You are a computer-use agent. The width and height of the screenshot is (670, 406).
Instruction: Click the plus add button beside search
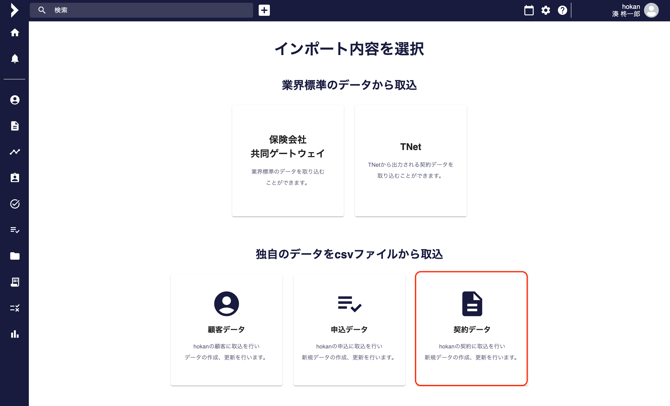tap(264, 10)
